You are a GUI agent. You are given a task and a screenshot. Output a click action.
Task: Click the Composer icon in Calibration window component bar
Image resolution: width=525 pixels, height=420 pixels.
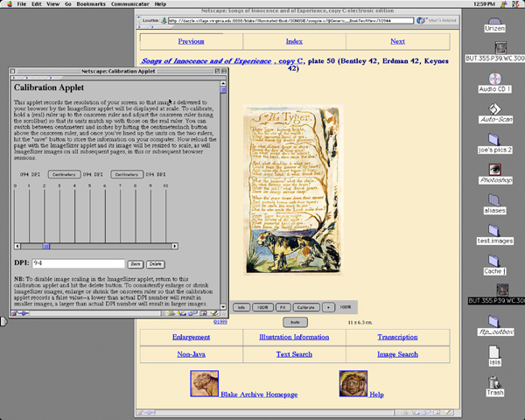(x=214, y=313)
